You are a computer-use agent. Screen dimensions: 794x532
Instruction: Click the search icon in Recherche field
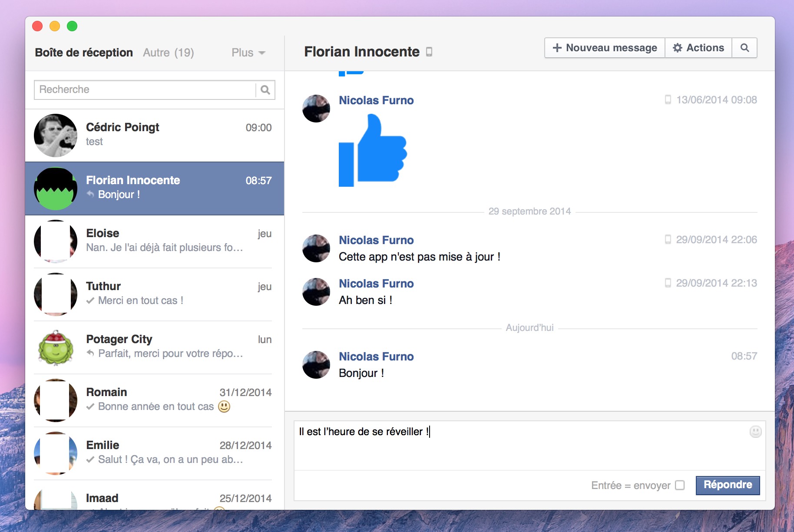click(x=265, y=90)
